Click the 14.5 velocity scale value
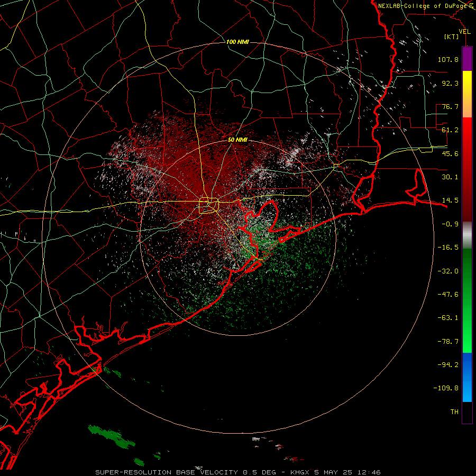 [x=450, y=200]
